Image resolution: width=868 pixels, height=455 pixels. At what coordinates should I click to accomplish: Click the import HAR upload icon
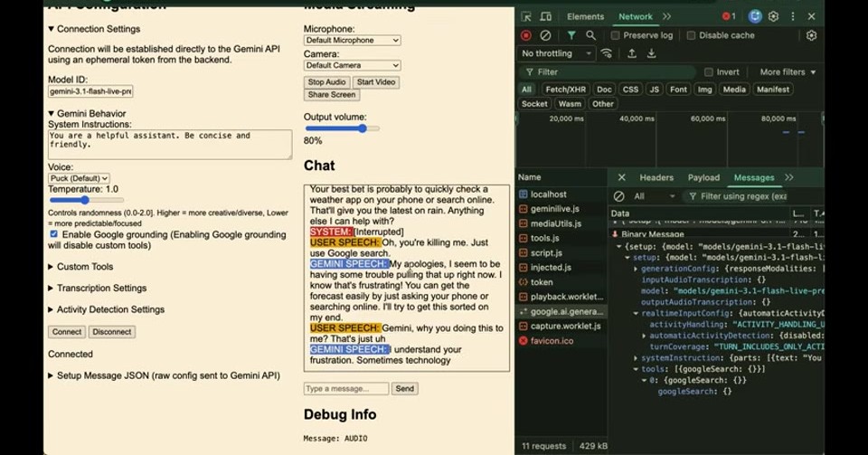tap(632, 53)
